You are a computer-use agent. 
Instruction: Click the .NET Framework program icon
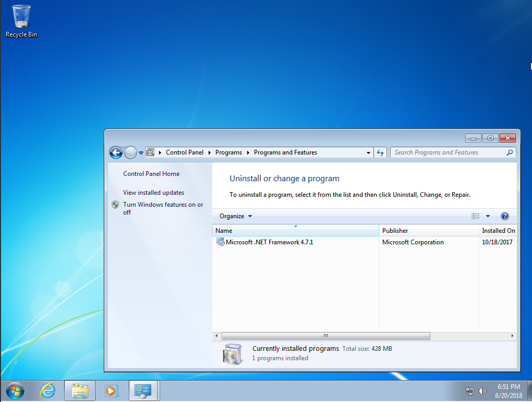221,242
